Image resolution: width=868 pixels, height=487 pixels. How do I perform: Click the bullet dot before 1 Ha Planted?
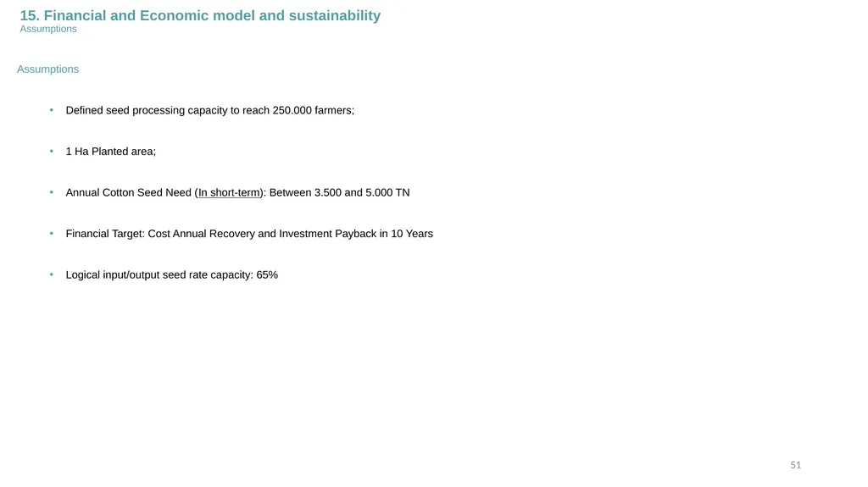pyautogui.click(x=52, y=151)
